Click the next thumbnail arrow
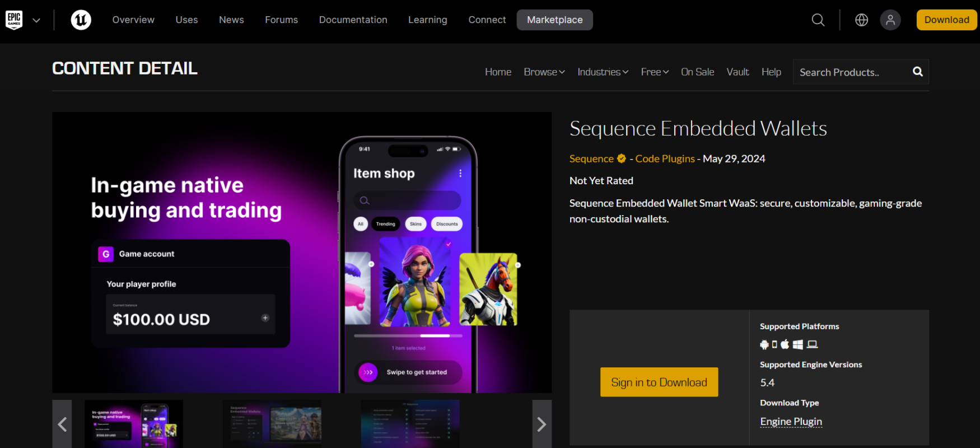 [x=542, y=424]
